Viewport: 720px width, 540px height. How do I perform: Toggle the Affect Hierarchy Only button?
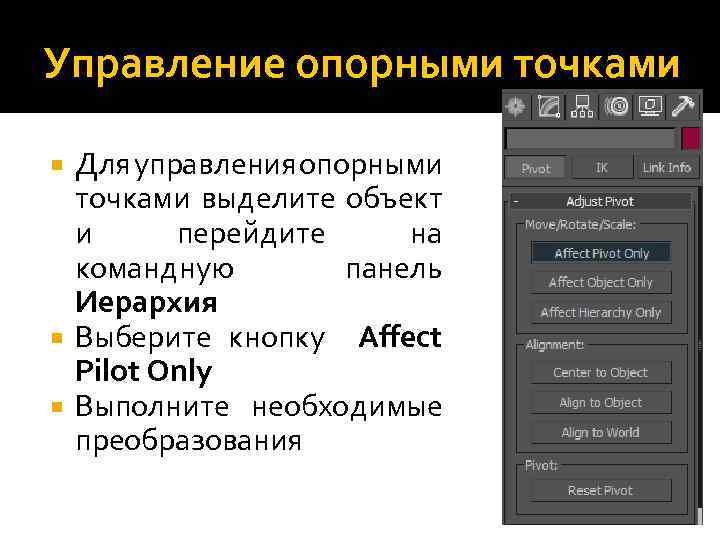pyautogui.click(x=601, y=313)
